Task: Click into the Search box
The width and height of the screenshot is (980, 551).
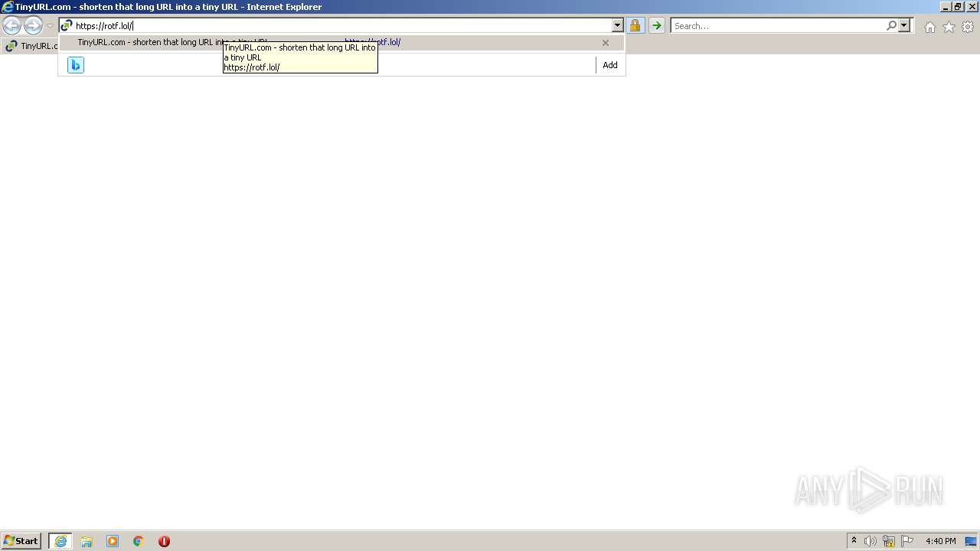Action: coord(778,26)
